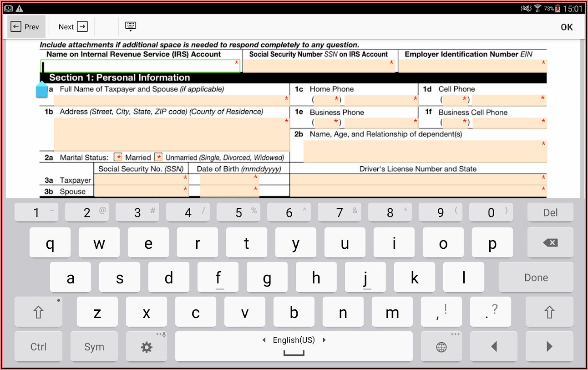Click the 3a Taxpayer Social Security No. field

(141, 180)
